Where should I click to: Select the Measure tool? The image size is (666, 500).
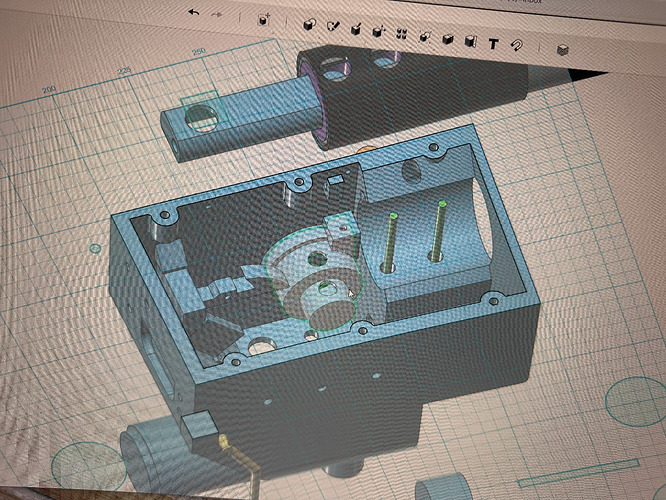click(x=470, y=41)
